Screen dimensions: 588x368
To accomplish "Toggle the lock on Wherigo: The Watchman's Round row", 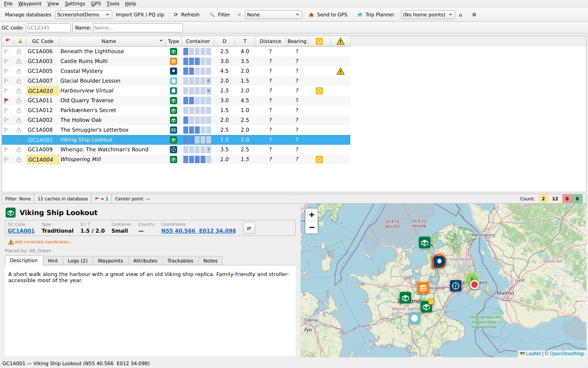I will pos(19,150).
